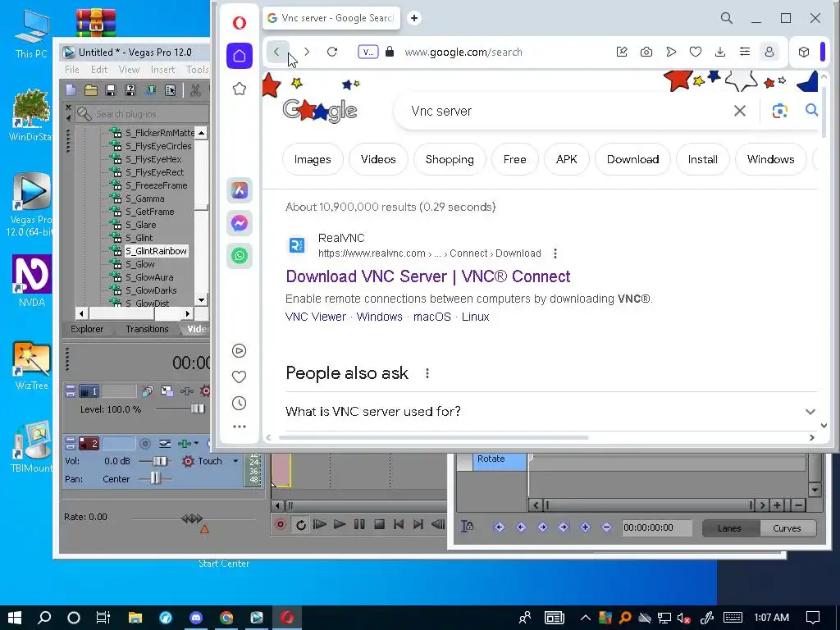Image resolution: width=840 pixels, height=630 pixels.
Task: Click audio track 2 Vol slider handle
Action: (x=159, y=461)
